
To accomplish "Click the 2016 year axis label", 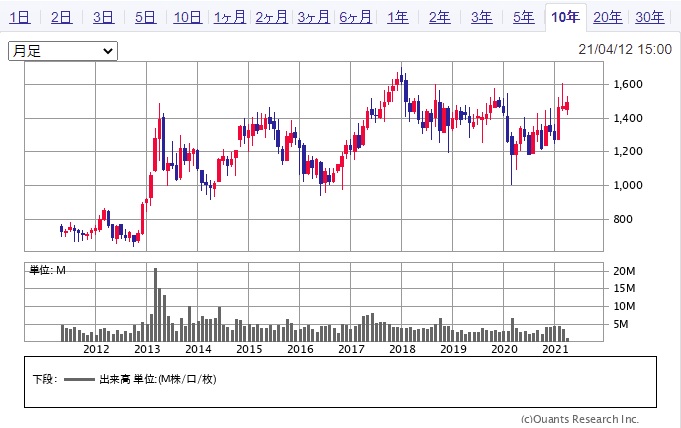I will click(300, 349).
